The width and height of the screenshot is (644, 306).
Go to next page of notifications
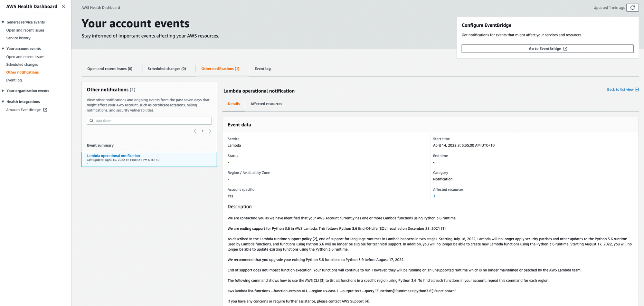tap(210, 131)
